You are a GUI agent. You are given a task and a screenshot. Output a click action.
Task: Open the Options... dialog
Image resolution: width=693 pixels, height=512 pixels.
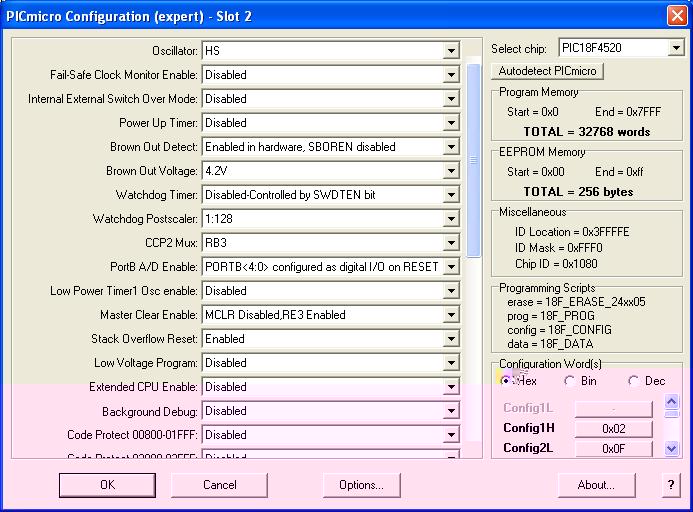click(362, 485)
